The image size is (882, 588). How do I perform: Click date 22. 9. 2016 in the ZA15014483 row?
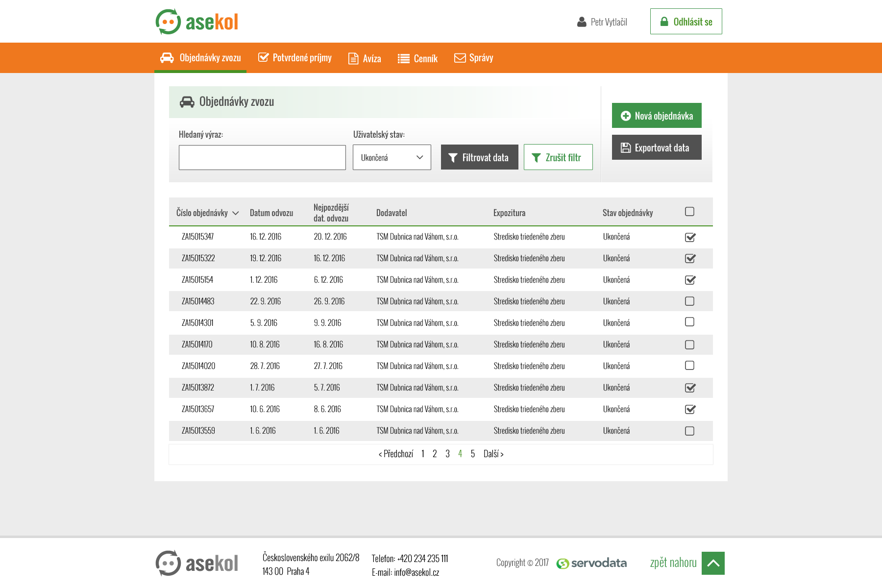(266, 301)
